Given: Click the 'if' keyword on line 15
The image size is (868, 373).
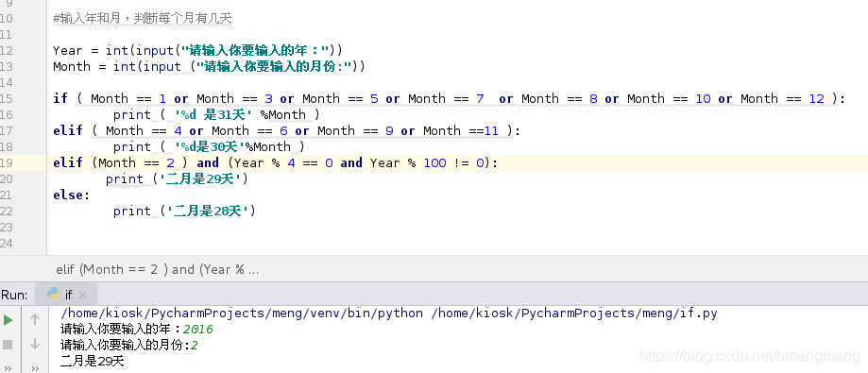Looking at the screenshot, I should click(60, 98).
